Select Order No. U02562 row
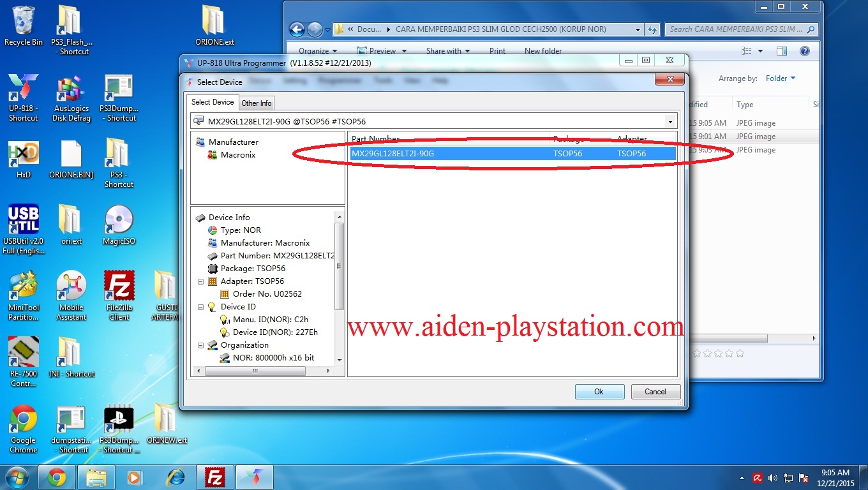 [x=267, y=293]
